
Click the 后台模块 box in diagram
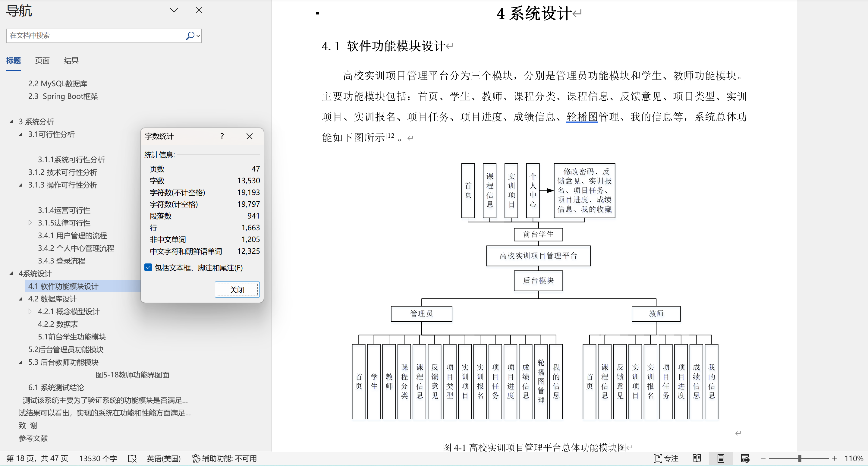tap(538, 280)
